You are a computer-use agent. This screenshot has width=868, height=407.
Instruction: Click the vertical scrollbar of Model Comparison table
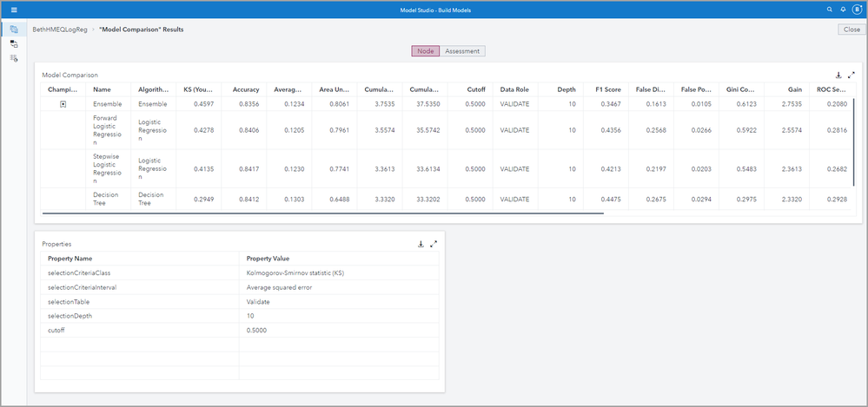(854, 142)
